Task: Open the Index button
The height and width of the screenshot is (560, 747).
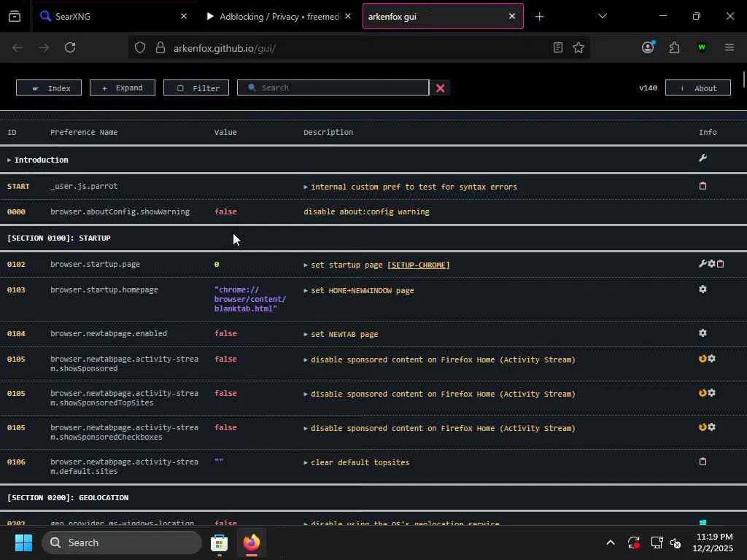Action: 49,88
